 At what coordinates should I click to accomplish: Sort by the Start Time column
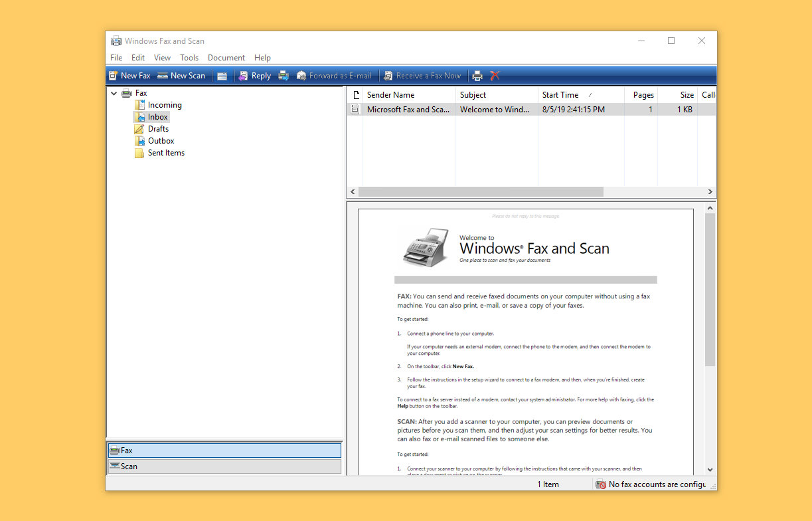point(581,95)
